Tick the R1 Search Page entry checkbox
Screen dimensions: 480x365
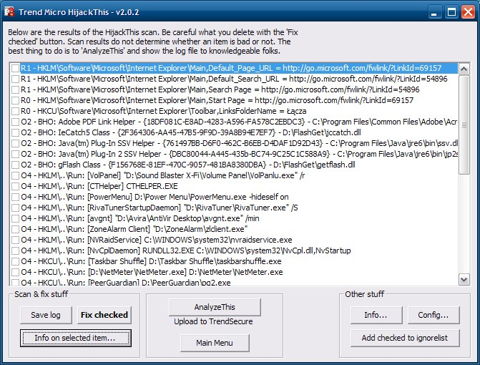coord(15,90)
